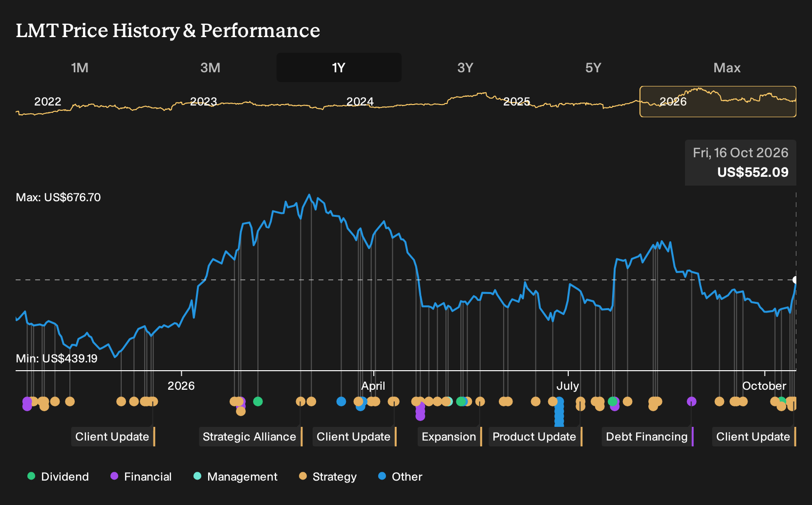Image resolution: width=812 pixels, height=505 pixels.
Task: Click 2025 label in the overview timeline
Action: click(x=517, y=102)
